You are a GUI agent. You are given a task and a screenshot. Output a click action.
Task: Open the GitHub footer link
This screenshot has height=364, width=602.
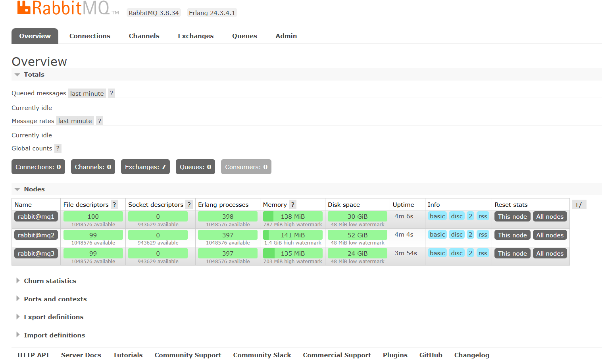point(431,355)
